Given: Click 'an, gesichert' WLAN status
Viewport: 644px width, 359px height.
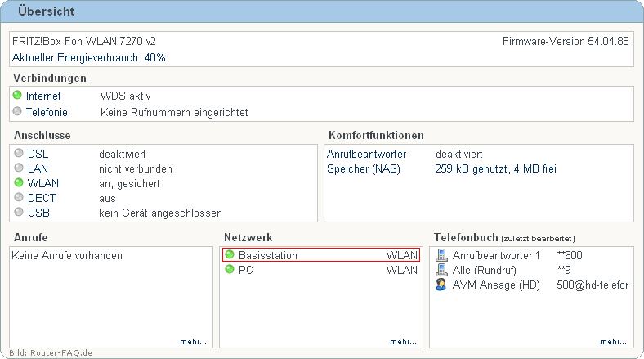Looking at the screenshot, I should [x=129, y=184].
